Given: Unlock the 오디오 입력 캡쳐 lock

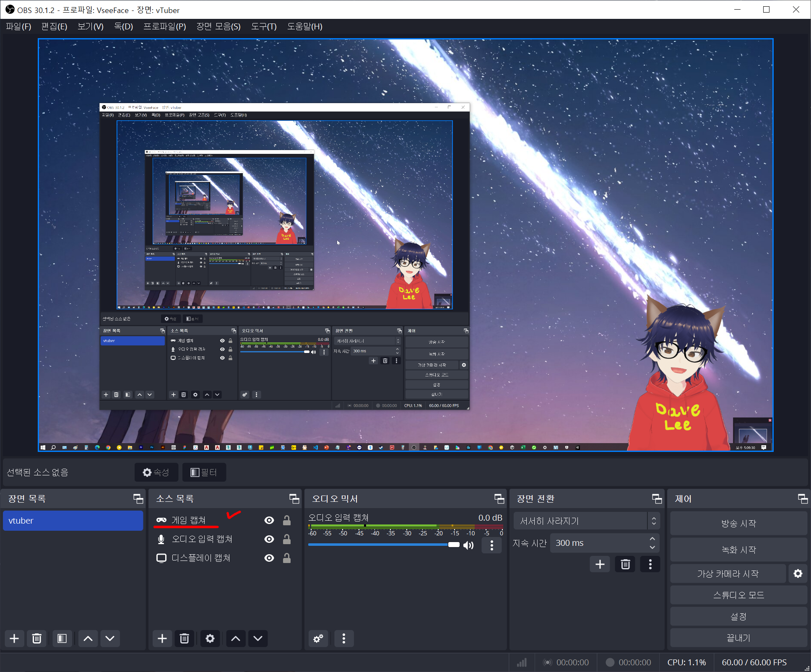Looking at the screenshot, I should [x=287, y=539].
